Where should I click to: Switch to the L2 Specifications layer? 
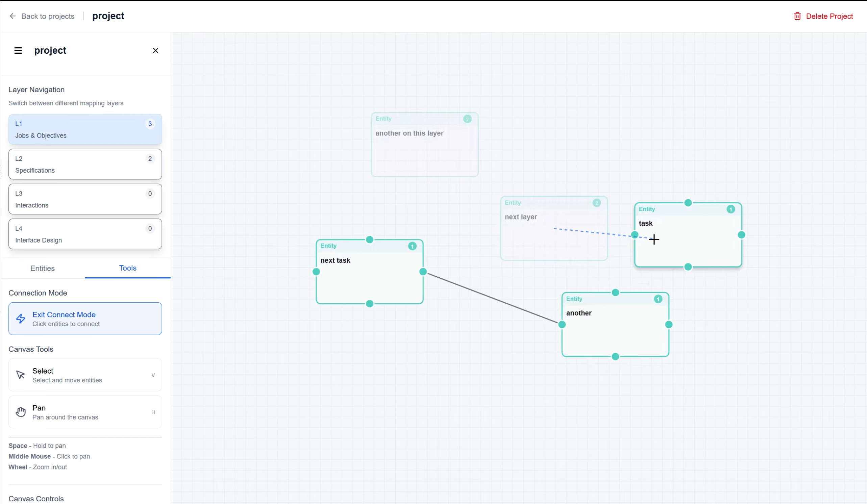point(85,164)
